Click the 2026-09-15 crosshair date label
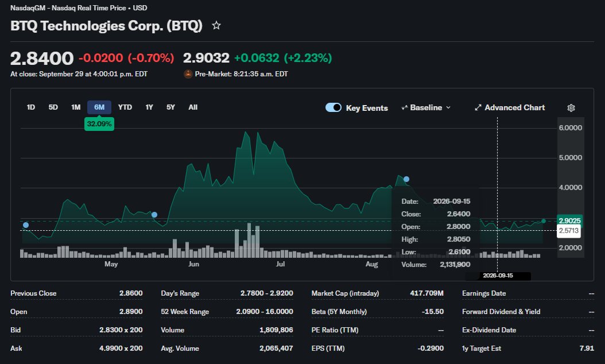605x364 pixels. (498, 276)
